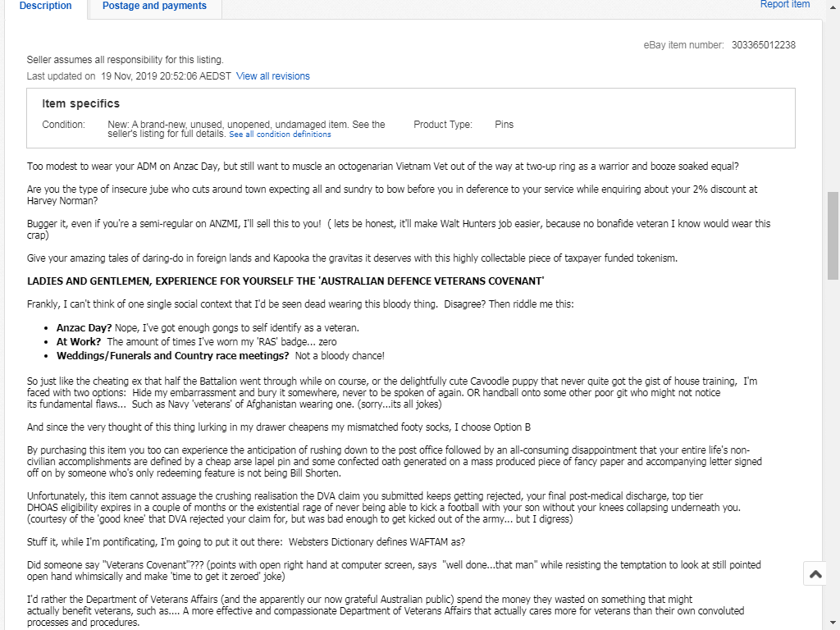Click the Condition label in Item specifics
Viewport: 840px width, 630px height.
click(x=63, y=125)
